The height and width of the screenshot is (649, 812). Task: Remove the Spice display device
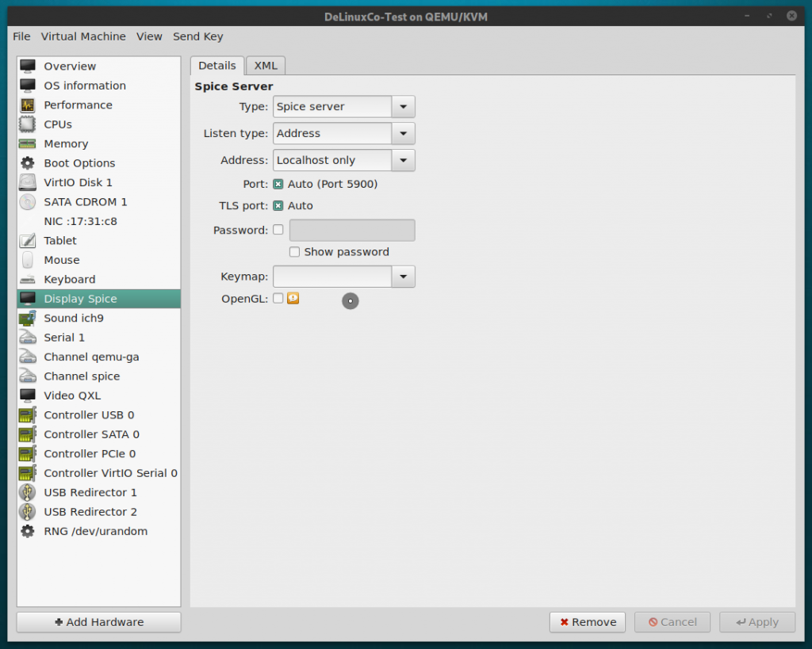pos(587,621)
